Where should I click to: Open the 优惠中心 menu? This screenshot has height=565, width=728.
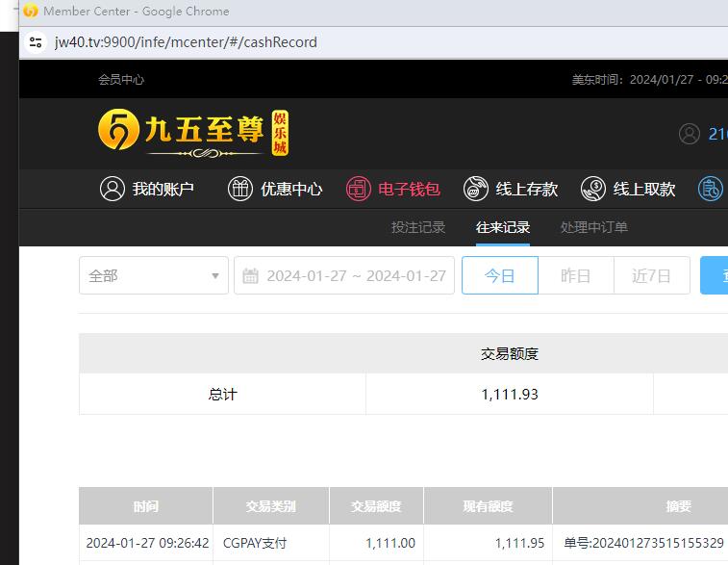275,189
